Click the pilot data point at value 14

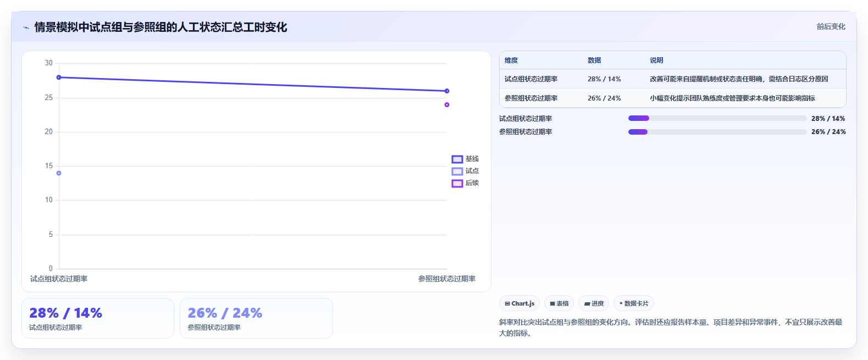pos(59,173)
